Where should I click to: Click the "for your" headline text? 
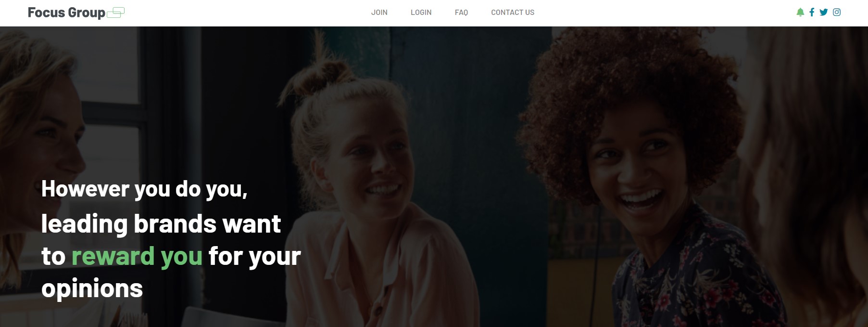point(255,256)
